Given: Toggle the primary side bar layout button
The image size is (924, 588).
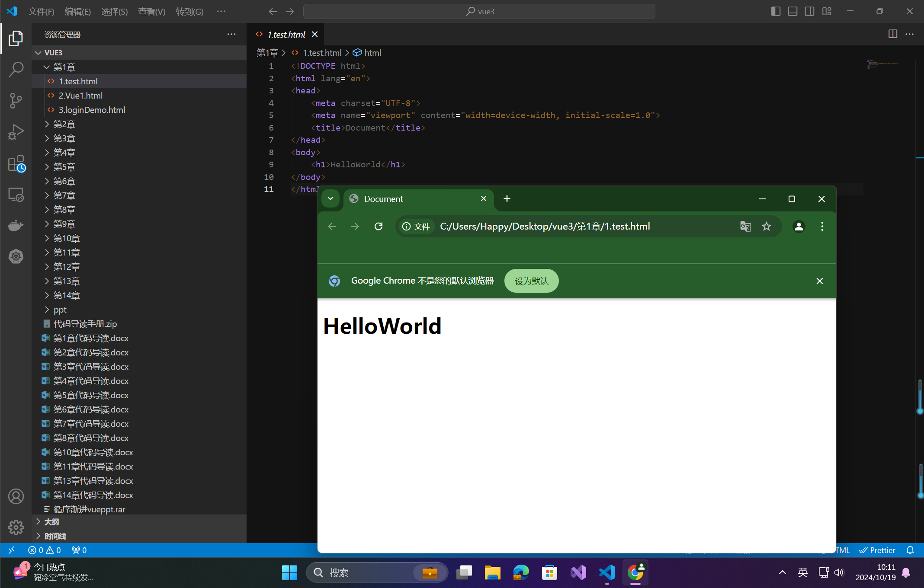Looking at the screenshot, I should point(776,12).
